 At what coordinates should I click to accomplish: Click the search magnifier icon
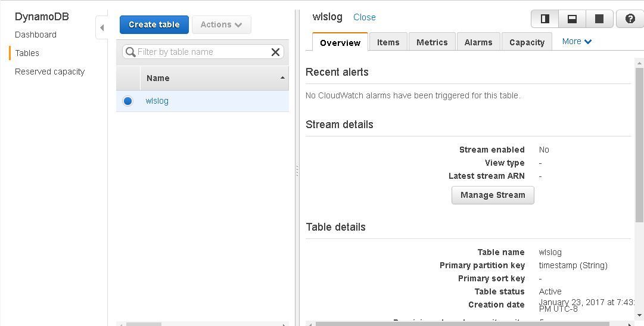130,52
